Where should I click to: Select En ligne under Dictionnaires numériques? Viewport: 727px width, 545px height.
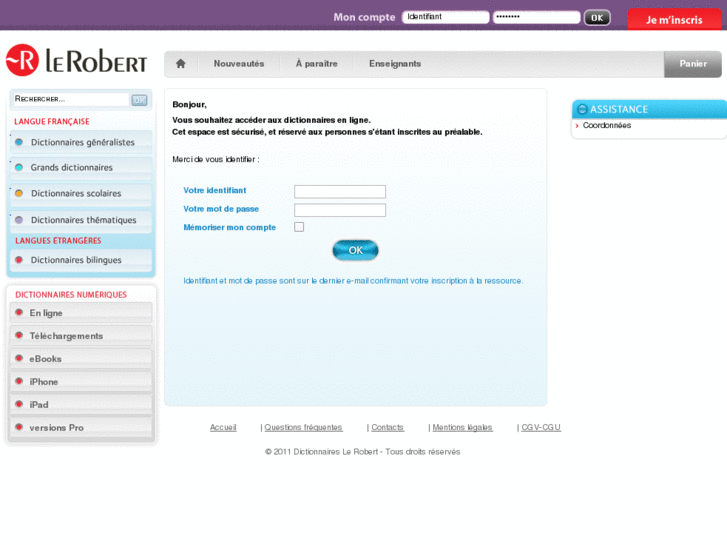81,313
